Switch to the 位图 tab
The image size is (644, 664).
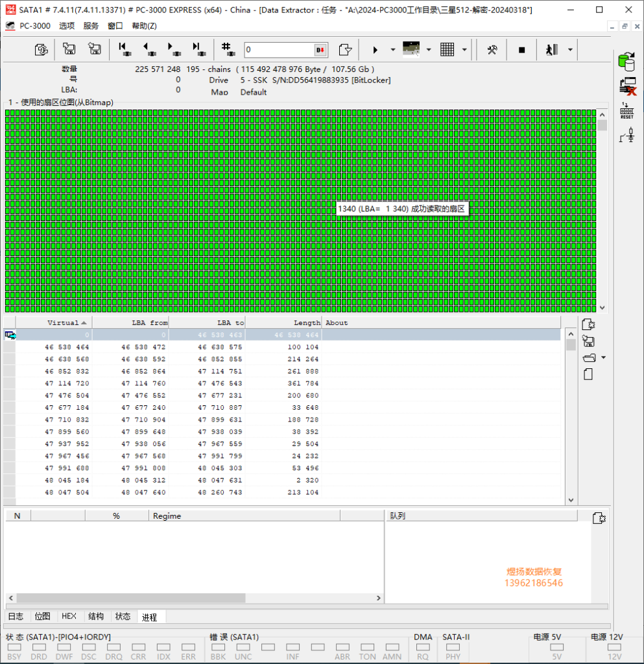pyautogui.click(x=42, y=617)
